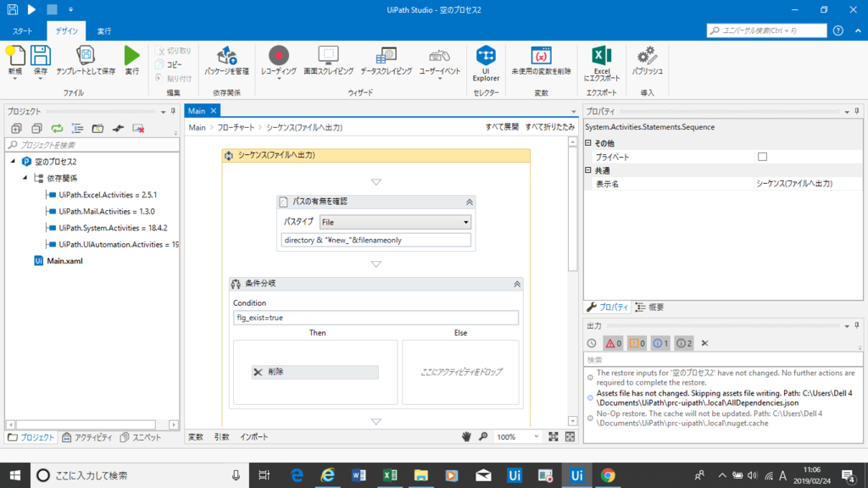Open 変数 panel at designer bottom

pyautogui.click(x=196, y=436)
